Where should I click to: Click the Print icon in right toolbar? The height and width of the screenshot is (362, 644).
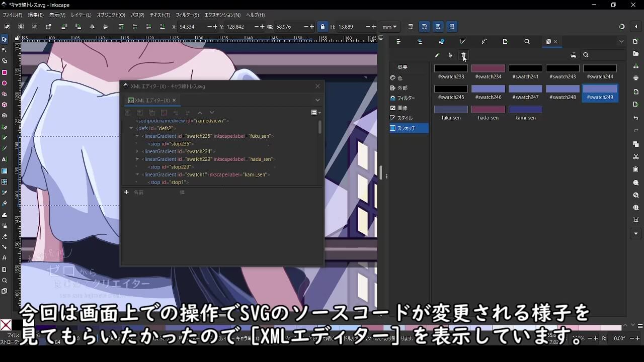pos(636,78)
